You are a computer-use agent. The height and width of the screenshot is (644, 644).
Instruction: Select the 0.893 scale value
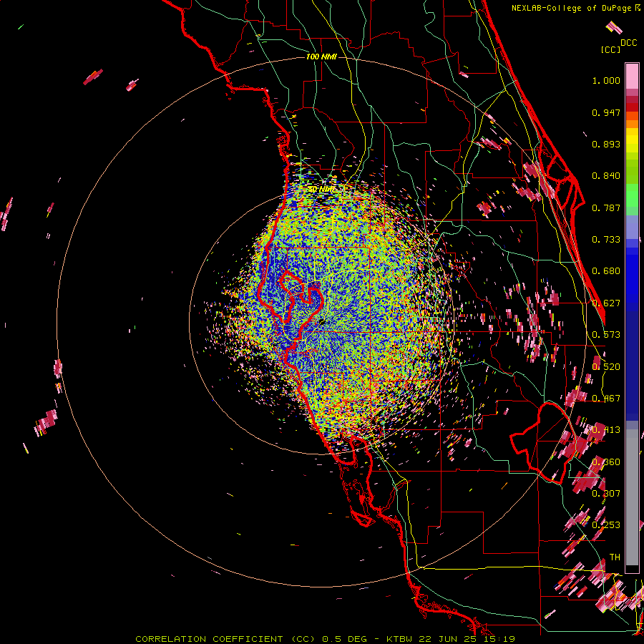tap(606, 144)
